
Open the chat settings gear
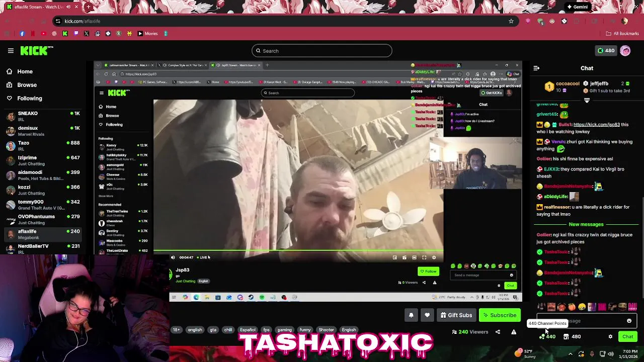(610, 337)
